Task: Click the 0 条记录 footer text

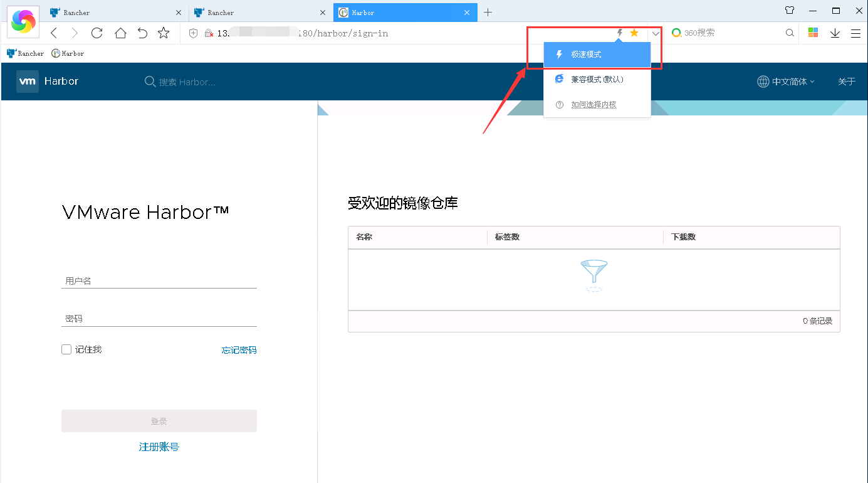Action: coord(817,321)
